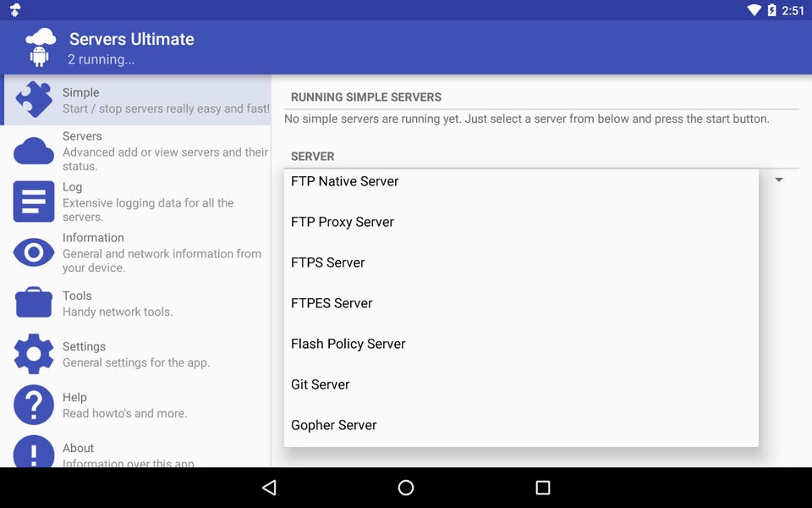Screen dimensions: 812x508
Task: Open the Servers cloud icon
Action: pyautogui.click(x=34, y=151)
